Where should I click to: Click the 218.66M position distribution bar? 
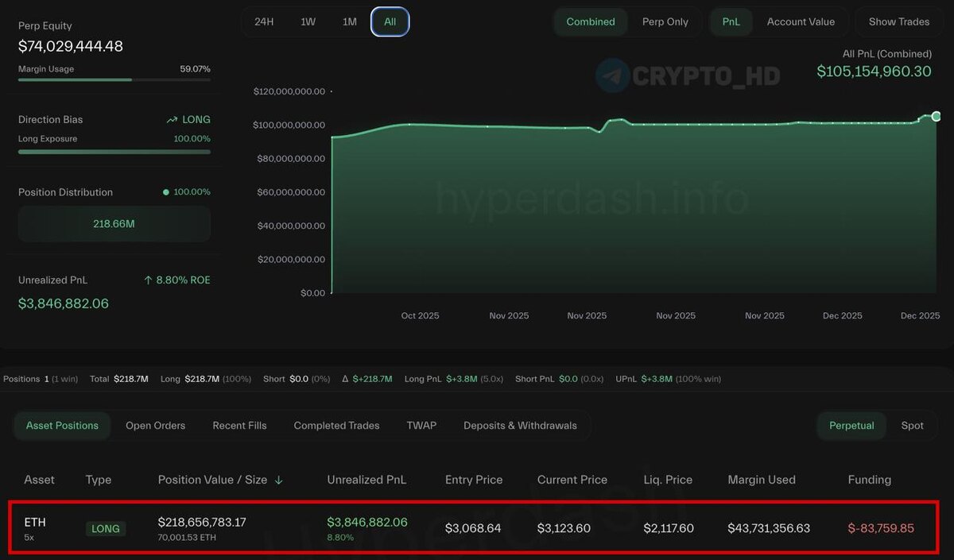point(114,224)
